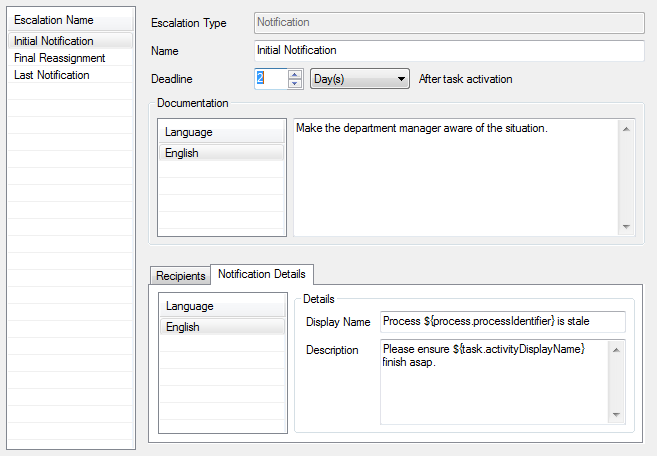This screenshot has width=657, height=456.
Task: Click the Name text field
Action: point(449,50)
